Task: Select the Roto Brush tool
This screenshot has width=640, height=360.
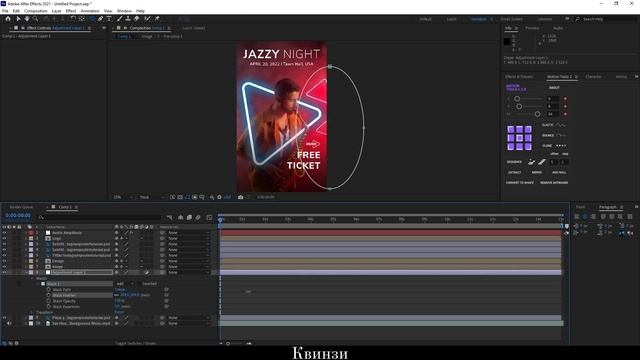Action: coord(147,19)
